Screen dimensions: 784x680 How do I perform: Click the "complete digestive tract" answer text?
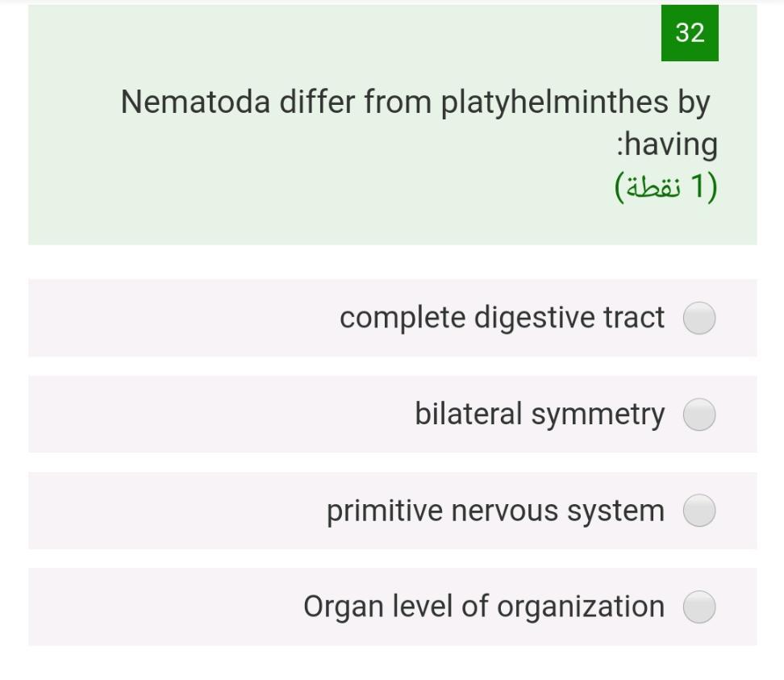coord(502,318)
